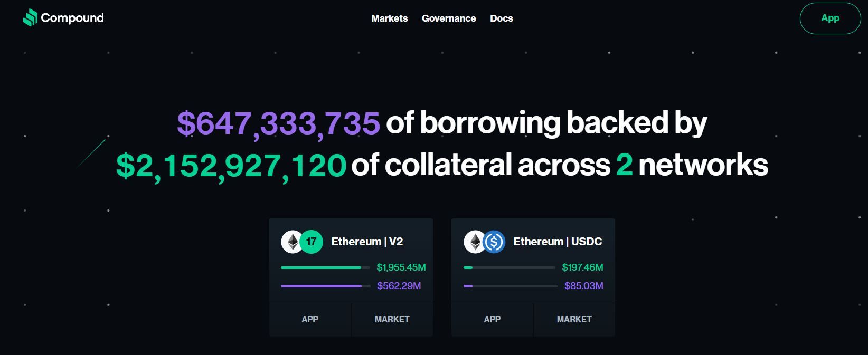Click the blue USDC coin icon
The width and height of the screenshot is (868, 355).
click(x=495, y=242)
